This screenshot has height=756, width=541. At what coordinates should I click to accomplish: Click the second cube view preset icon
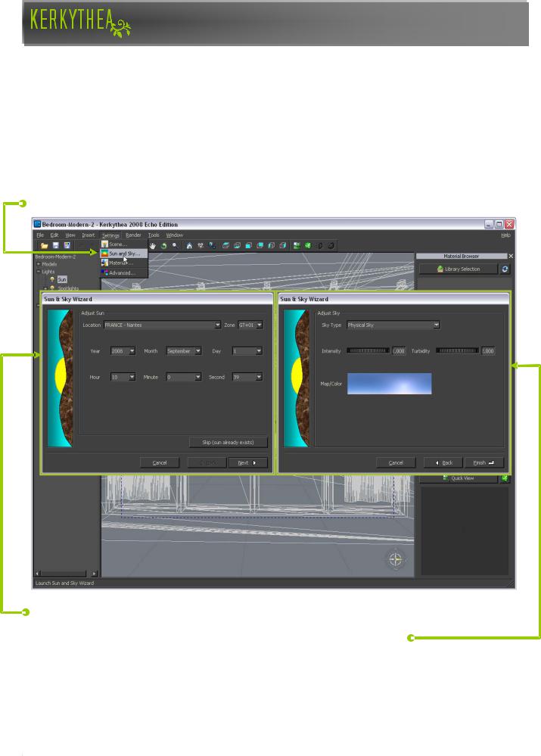pyautogui.click(x=238, y=246)
